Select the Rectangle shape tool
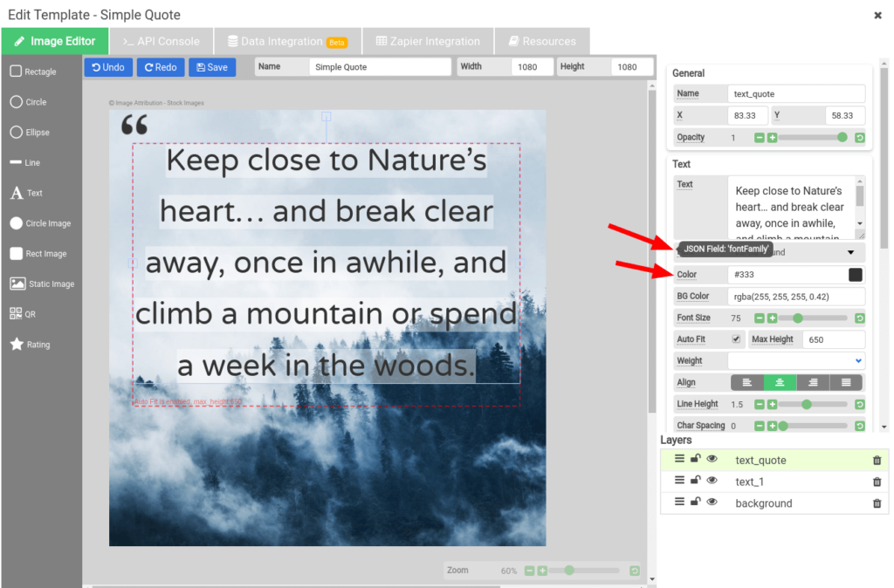The width and height of the screenshot is (894, 588). (x=33, y=72)
